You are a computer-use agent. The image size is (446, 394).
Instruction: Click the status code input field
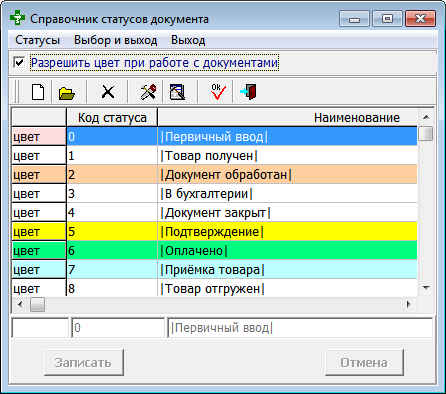[x=118, y=328]
